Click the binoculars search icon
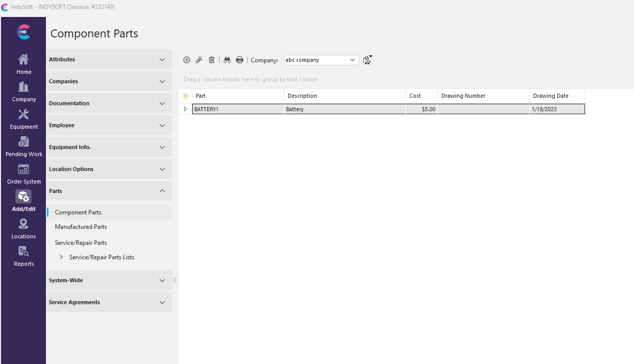Screen dimensions: 634x364 (227, 60)
